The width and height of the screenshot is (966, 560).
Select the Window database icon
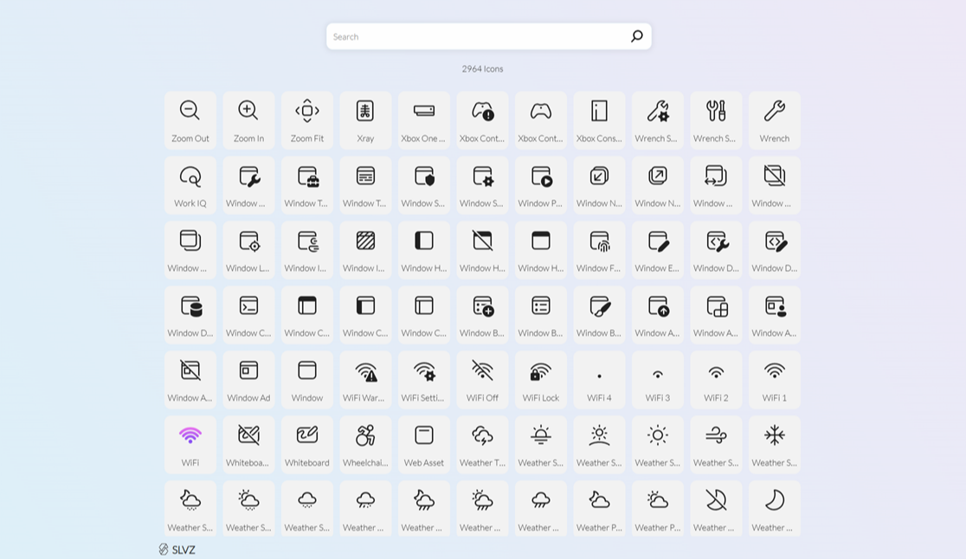coord(190,315)
